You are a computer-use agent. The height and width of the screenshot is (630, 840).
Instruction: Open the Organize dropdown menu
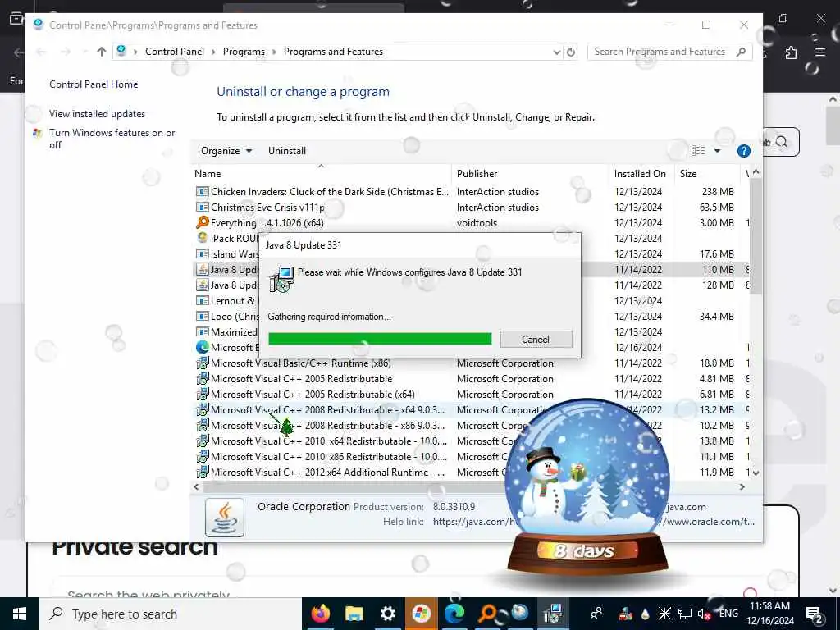pyautogui.click(x=226, y=151)
